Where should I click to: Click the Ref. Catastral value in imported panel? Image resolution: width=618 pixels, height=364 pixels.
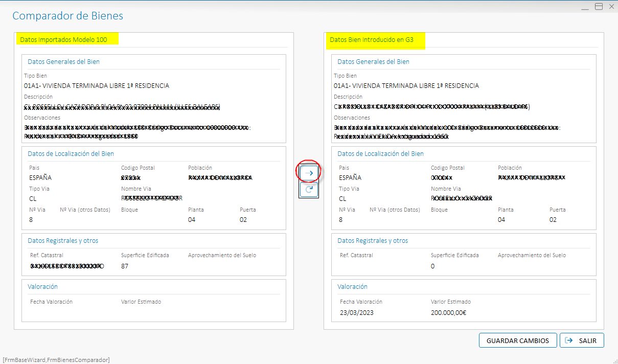[66, 266]
